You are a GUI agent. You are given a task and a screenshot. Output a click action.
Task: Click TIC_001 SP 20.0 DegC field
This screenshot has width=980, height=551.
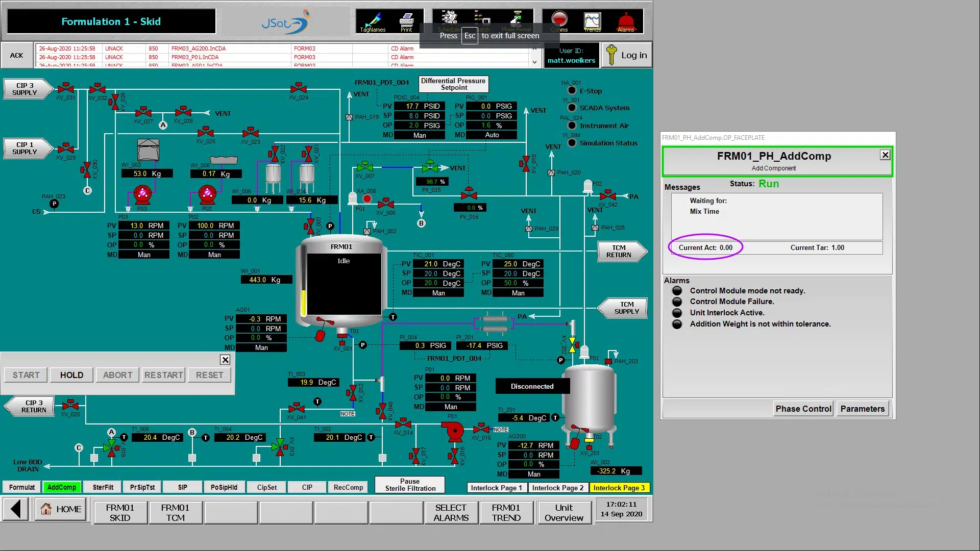pos(438,273)
